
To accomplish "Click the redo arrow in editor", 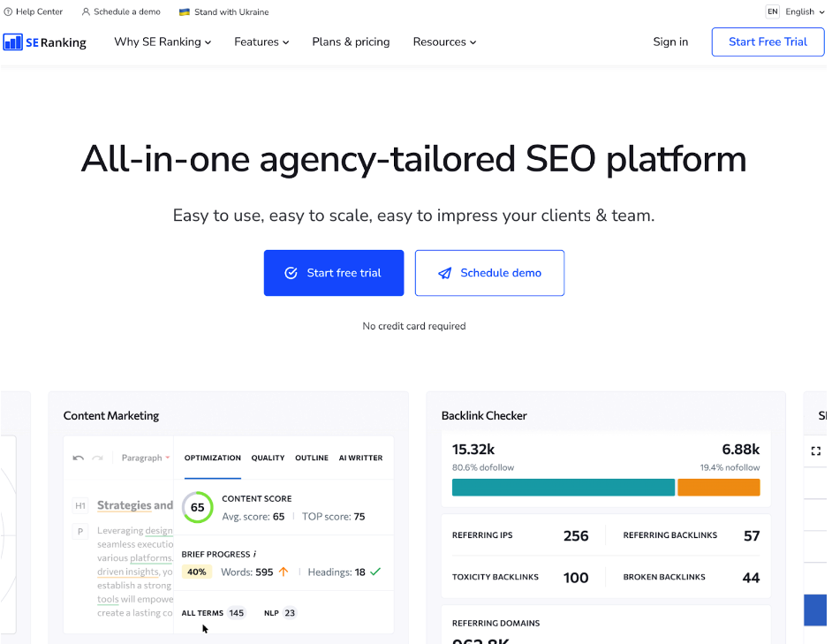I will tap(98, 458).
